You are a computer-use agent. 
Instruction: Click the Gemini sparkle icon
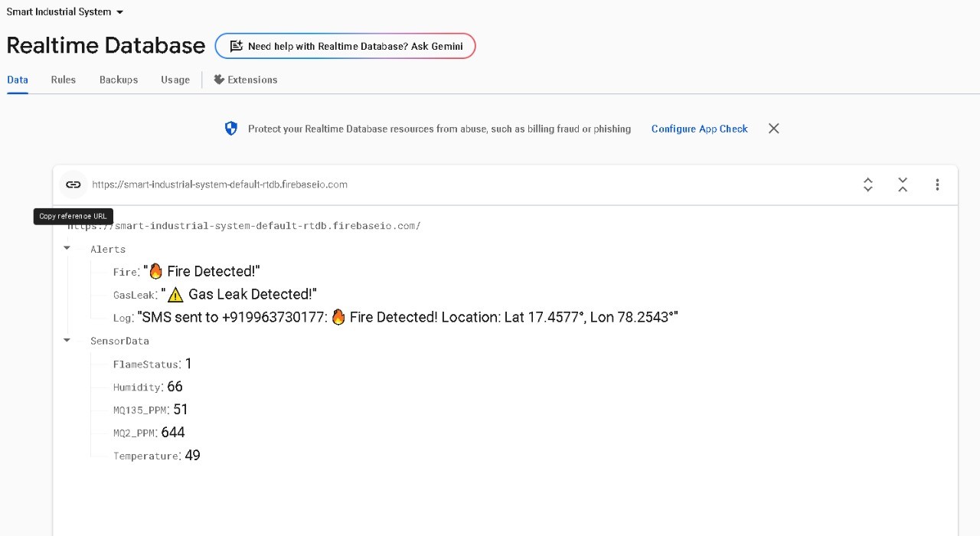(236, 46)
